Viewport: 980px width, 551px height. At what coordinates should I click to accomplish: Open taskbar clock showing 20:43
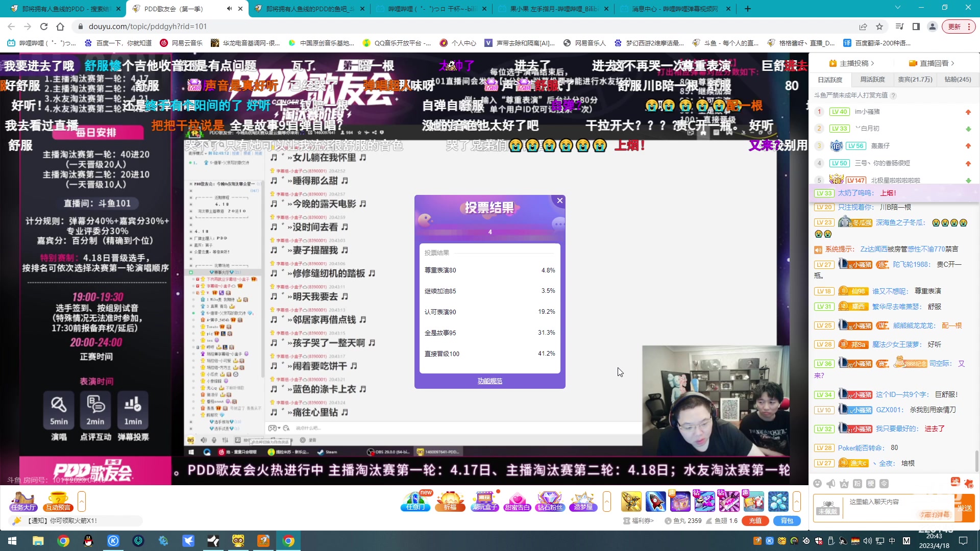pos(934,541)
